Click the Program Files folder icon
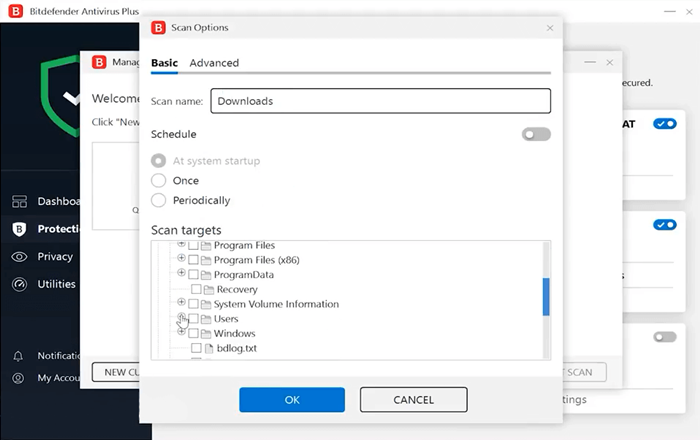Screen dimensions: 700x440 (206, 245)
